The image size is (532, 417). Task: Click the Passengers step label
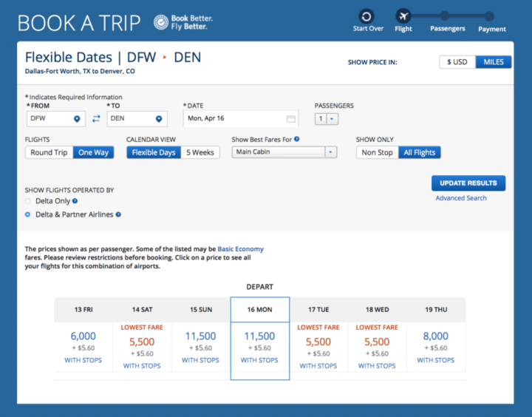click(448, 29)
